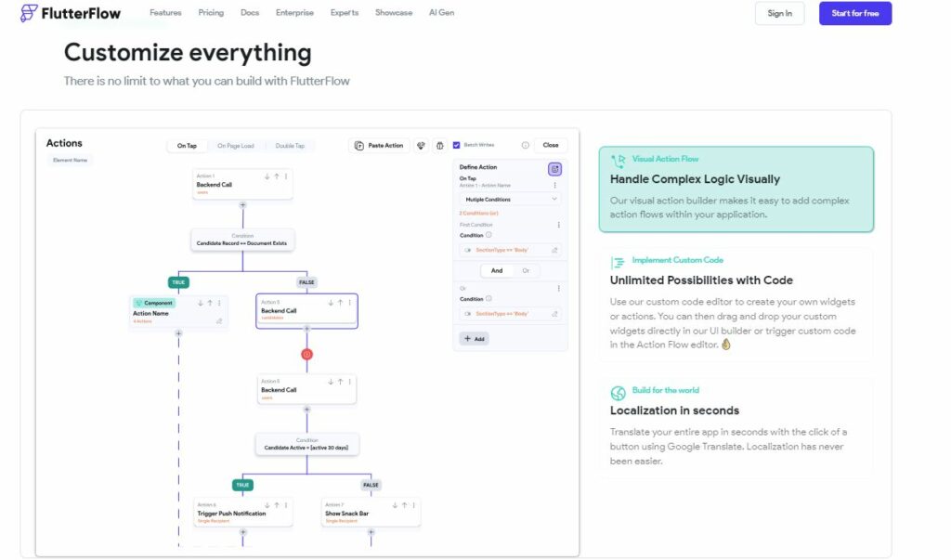Move highlighted candidates Backend Call down
Viewport: 951px width, 560px height.
pyautogui.click(x=331, y=303)
